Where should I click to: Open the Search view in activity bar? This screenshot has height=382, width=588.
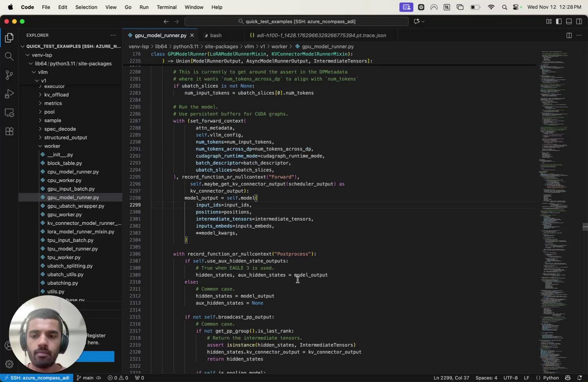9,56
